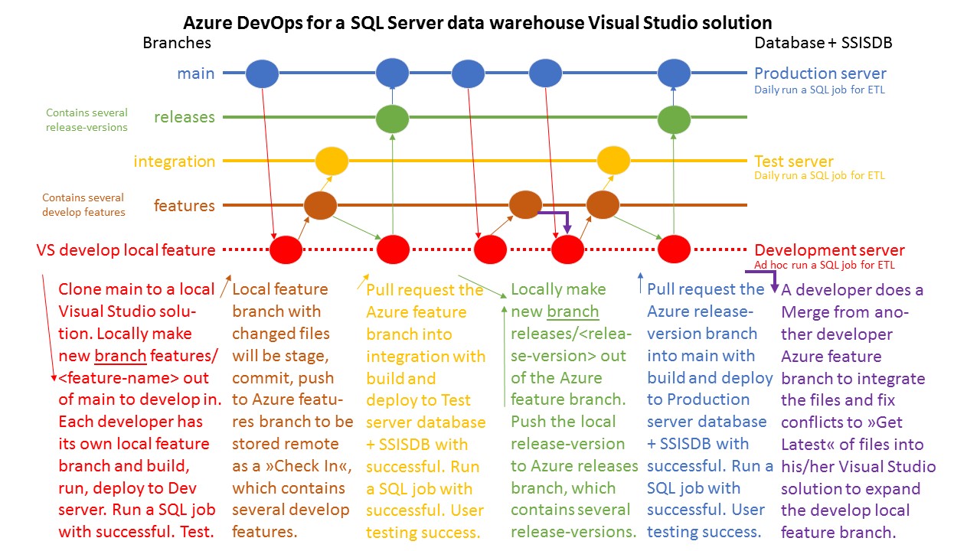Viewport: 980px width, 551px height.
Task: Click the green 'releases' branch label
Action: (185, 117)
